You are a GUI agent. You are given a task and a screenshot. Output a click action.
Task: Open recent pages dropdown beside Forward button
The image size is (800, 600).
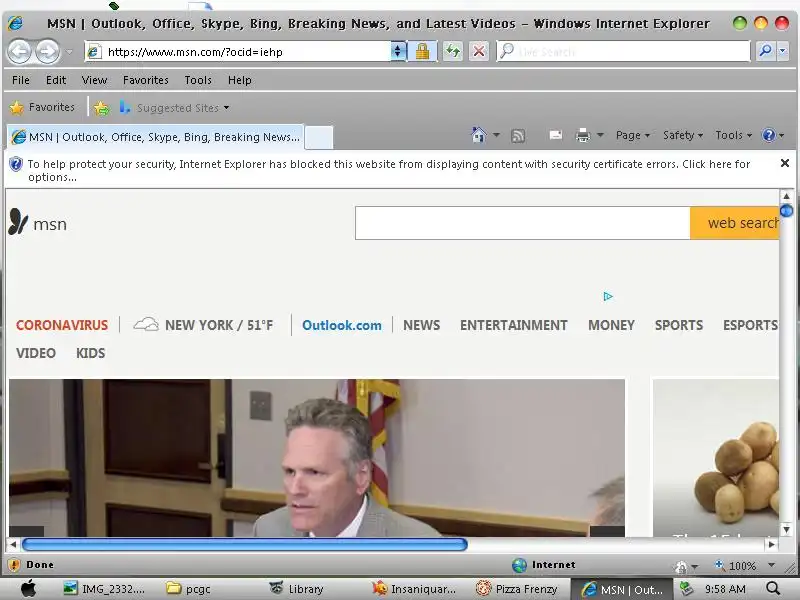(x=69, y=52)
